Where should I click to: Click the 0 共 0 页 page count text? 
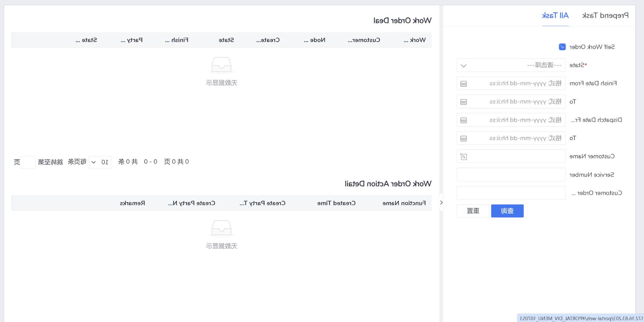point(176,162)
